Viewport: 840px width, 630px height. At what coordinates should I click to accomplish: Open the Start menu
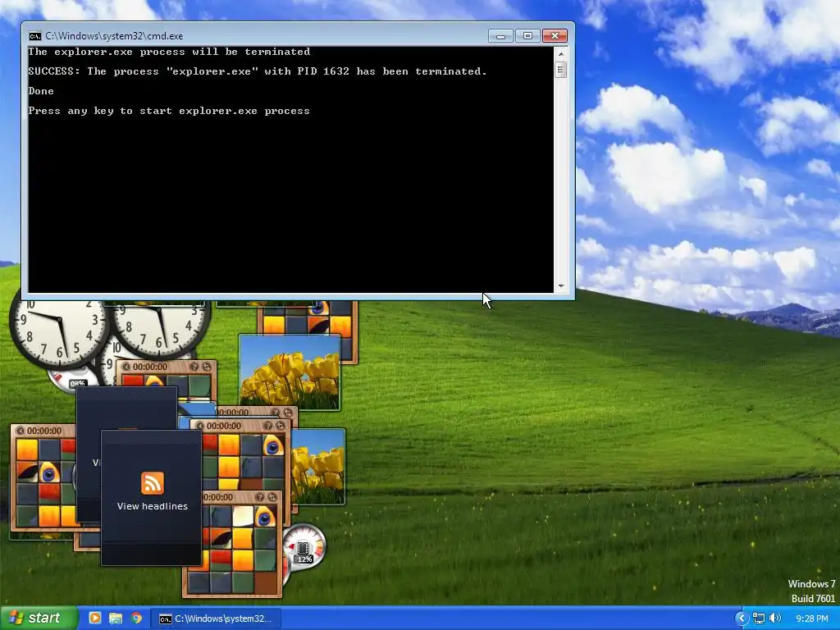click(39, 619)
